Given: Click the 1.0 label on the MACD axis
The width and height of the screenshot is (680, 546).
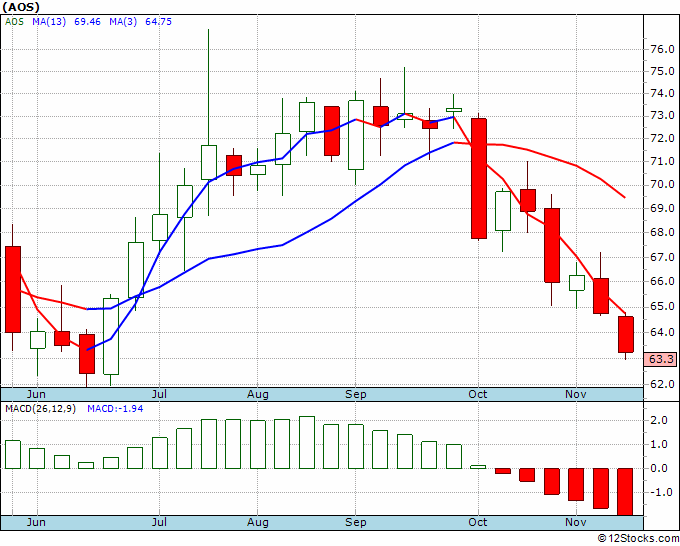Looking at the screenshot, I should (658, 445).
